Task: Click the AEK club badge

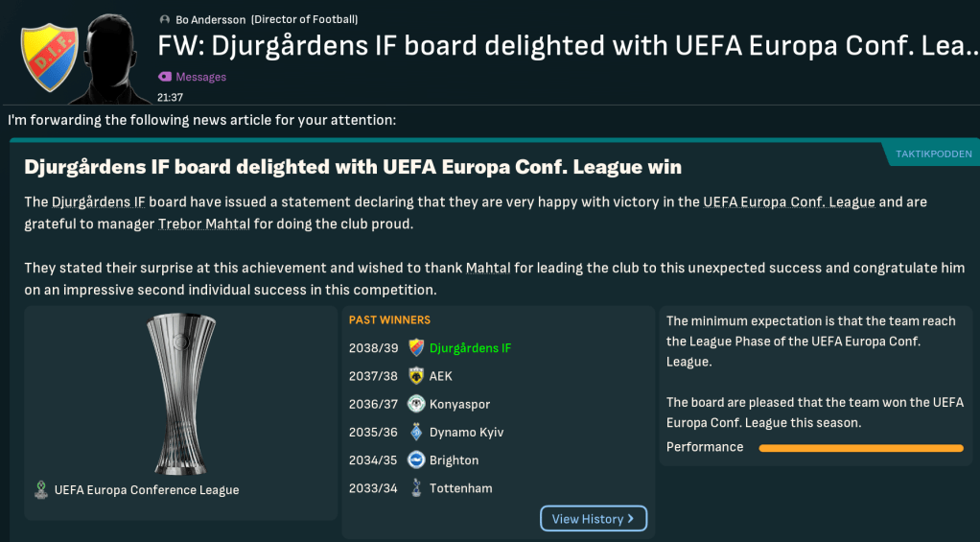Action: point(416,376)
